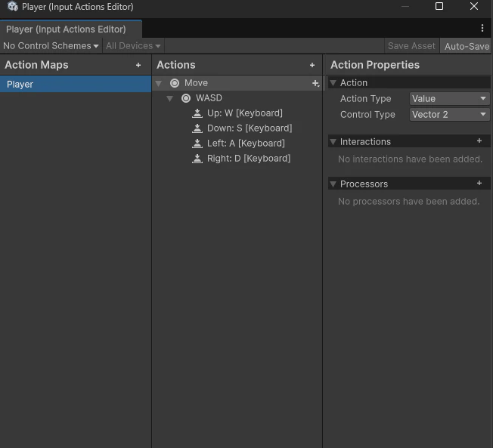This screenshot has height=448, width=493.
Task: Click the Save Asset button
Action: pos(411,46)
